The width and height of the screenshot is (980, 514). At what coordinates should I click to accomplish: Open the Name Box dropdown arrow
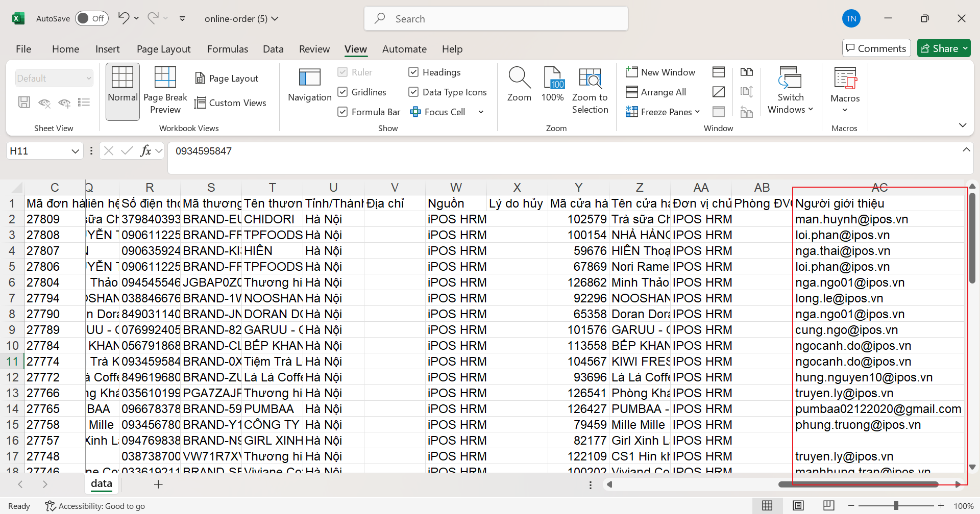click(x=75, y=151)
